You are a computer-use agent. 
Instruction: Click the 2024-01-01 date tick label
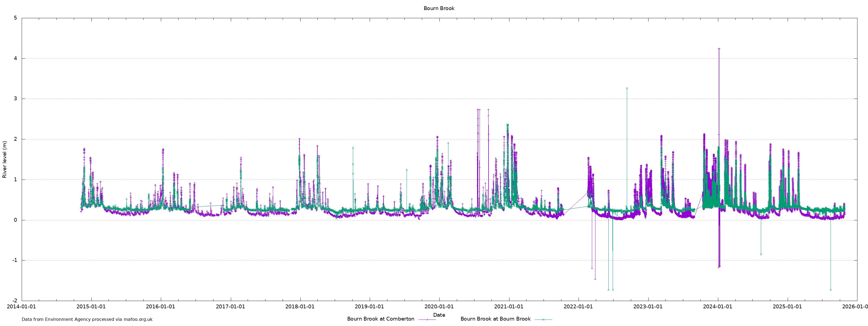click(717, 307)
